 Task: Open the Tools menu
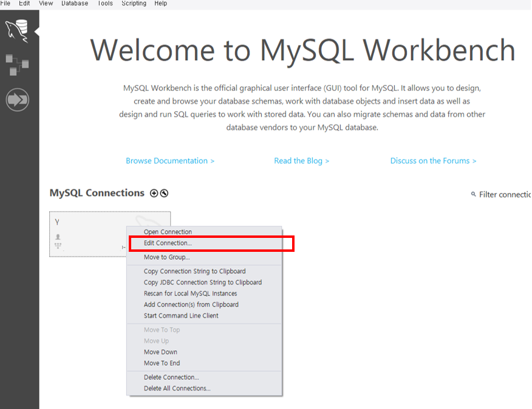pos(105,4)
